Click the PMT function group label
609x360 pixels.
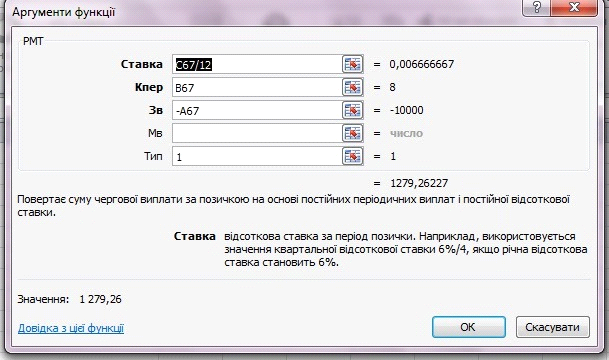[x=33, y=41]
